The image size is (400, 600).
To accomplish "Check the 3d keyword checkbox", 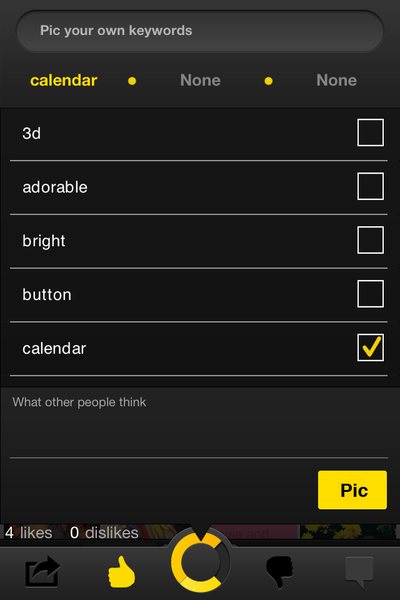I will pyautogui.click(x=371, y=132).
